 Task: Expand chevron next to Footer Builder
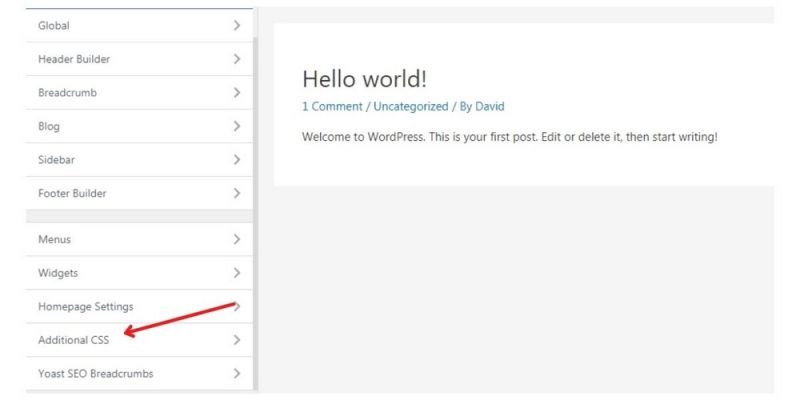click(237, 193)
